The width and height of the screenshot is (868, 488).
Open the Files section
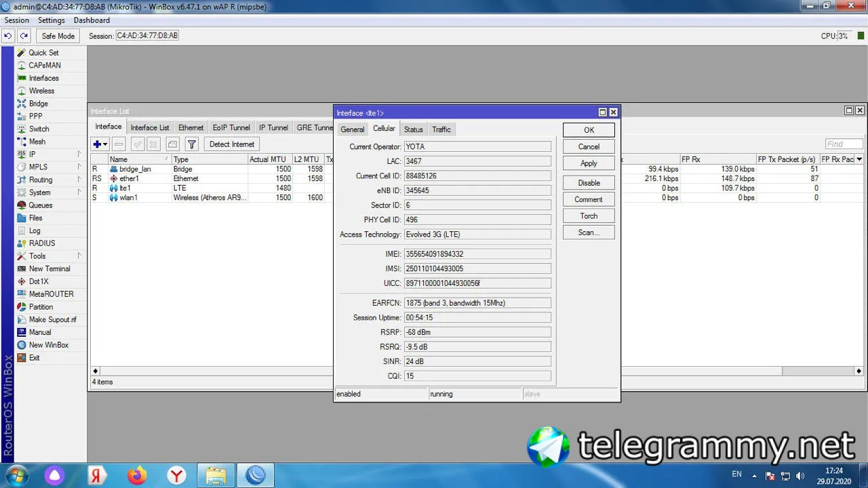[35, 218]
